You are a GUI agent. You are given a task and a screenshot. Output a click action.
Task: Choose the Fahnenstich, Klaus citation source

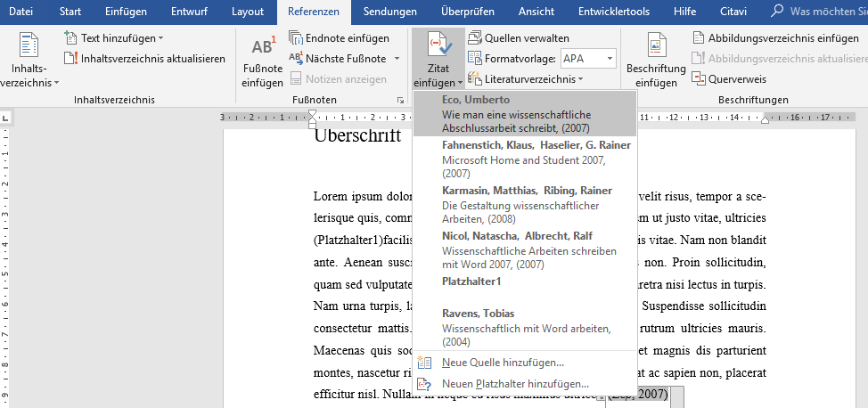(525, 159)
